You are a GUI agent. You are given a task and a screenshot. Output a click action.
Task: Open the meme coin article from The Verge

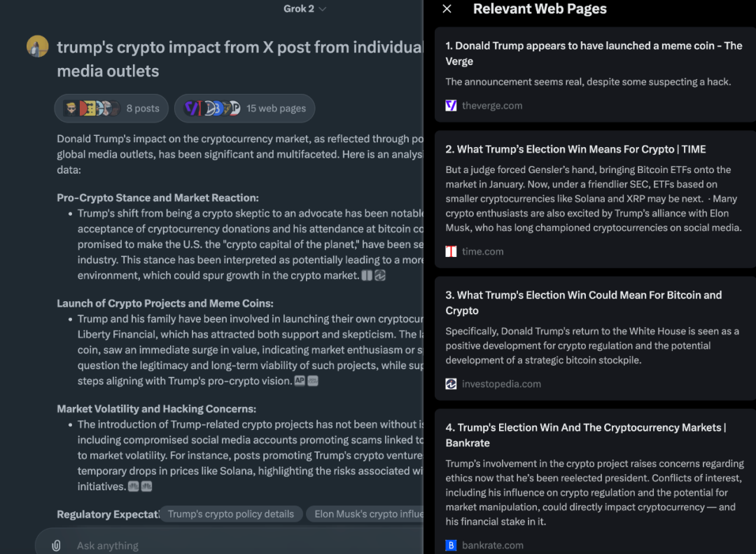(x=594, y=53)
